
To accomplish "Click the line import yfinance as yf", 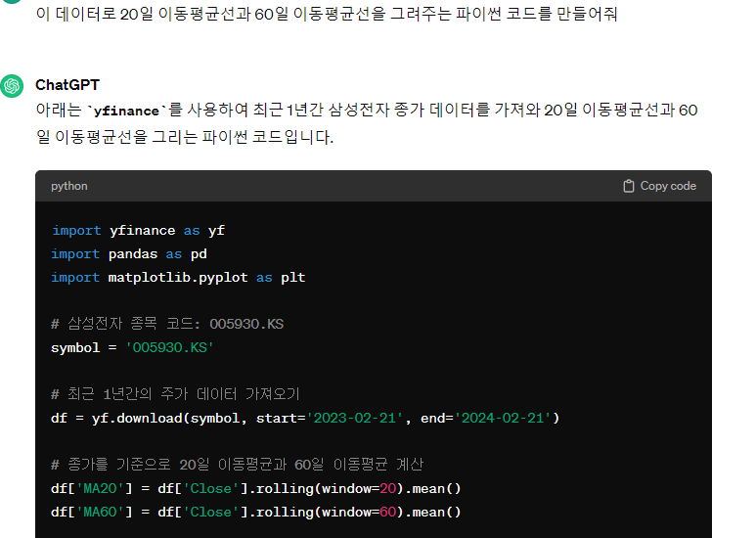I will pyautogui.click(x=138, y=231).
